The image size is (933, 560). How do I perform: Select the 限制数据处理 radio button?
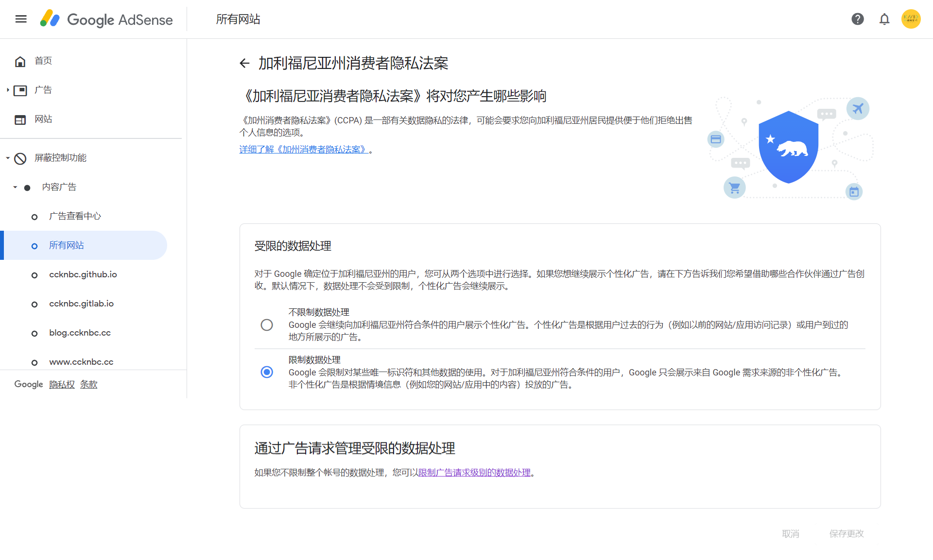point(267,372)
